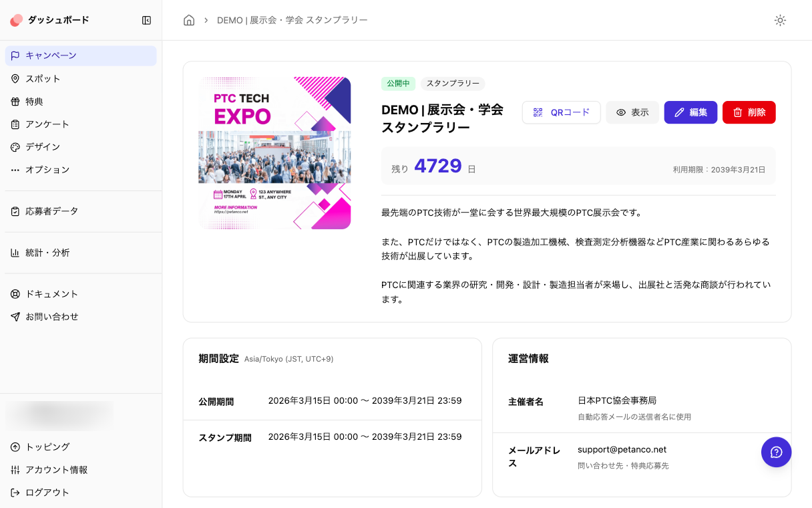
Task: Open the スポット menu item
Action: pyautogui.click(x=81, y=79)
